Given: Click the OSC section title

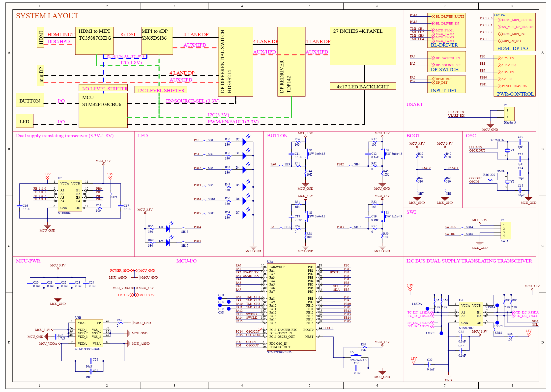Looking at the screenshot, I should point(471,135).
